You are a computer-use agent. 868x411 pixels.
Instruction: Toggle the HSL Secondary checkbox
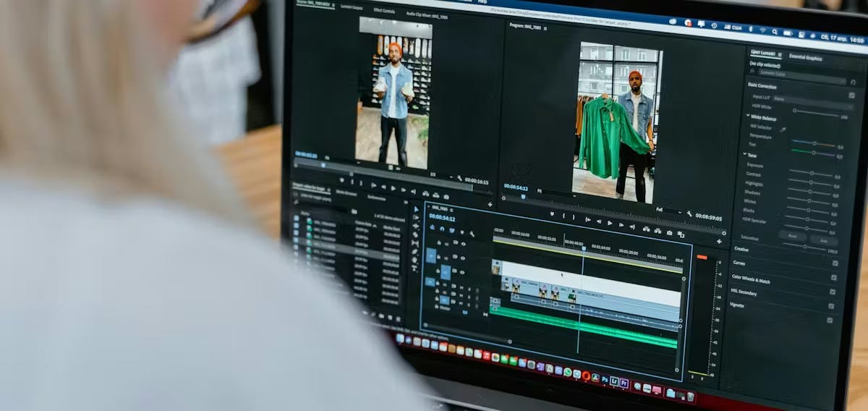[831, 306]
